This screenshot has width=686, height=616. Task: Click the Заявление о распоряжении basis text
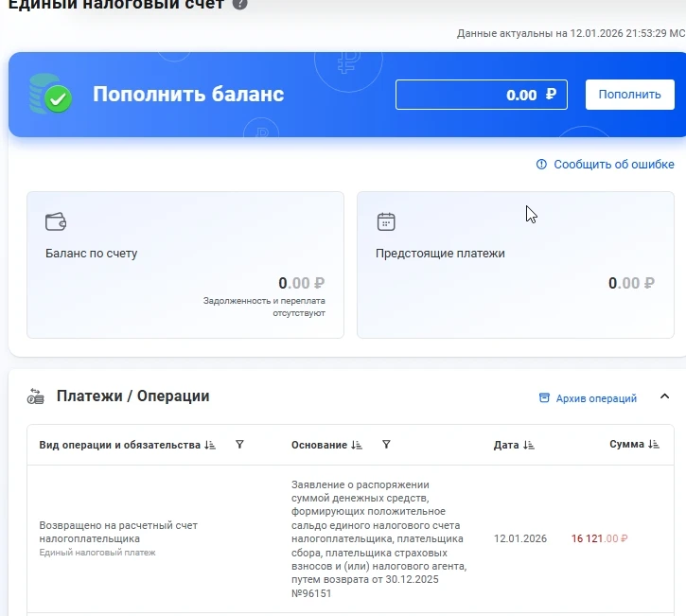click(x=378, y=538)
